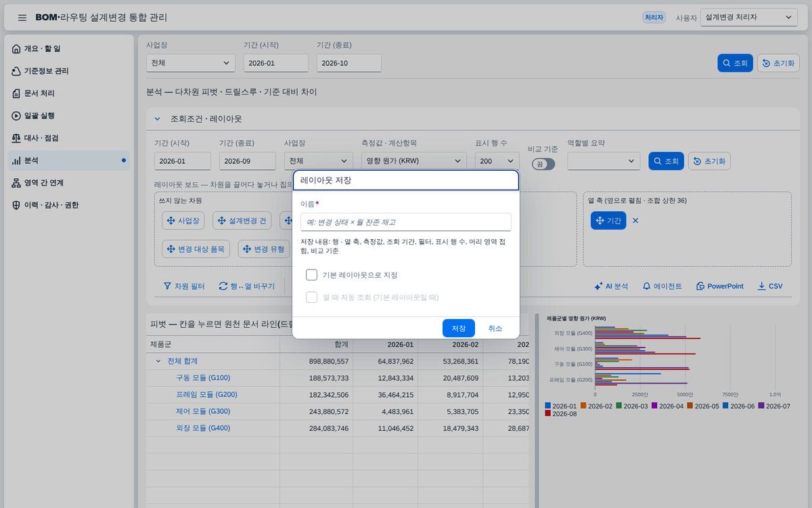Click the 2026-01 column header
This screenshot has width=812, height=508.
pyautogui.click(x=385, y=345)
